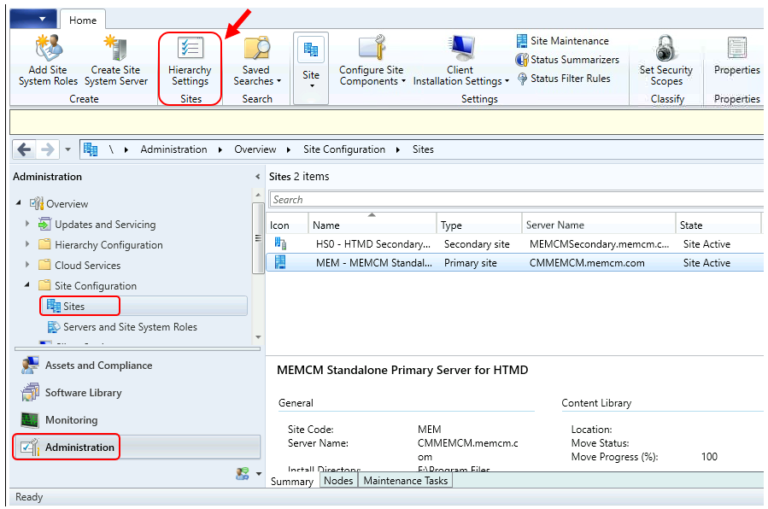768x509 pixels.
Task: Open Site Maintenance
Action: (x=562, y=41)
